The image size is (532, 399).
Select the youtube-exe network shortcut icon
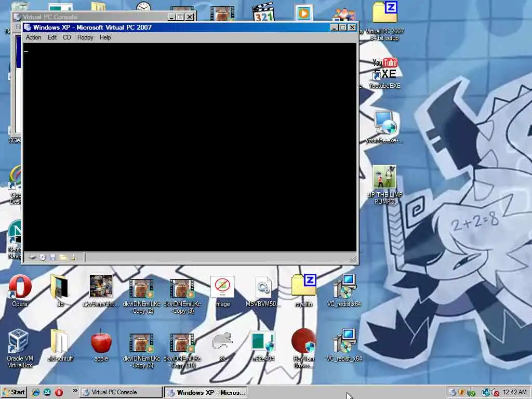tap(385, 128)
